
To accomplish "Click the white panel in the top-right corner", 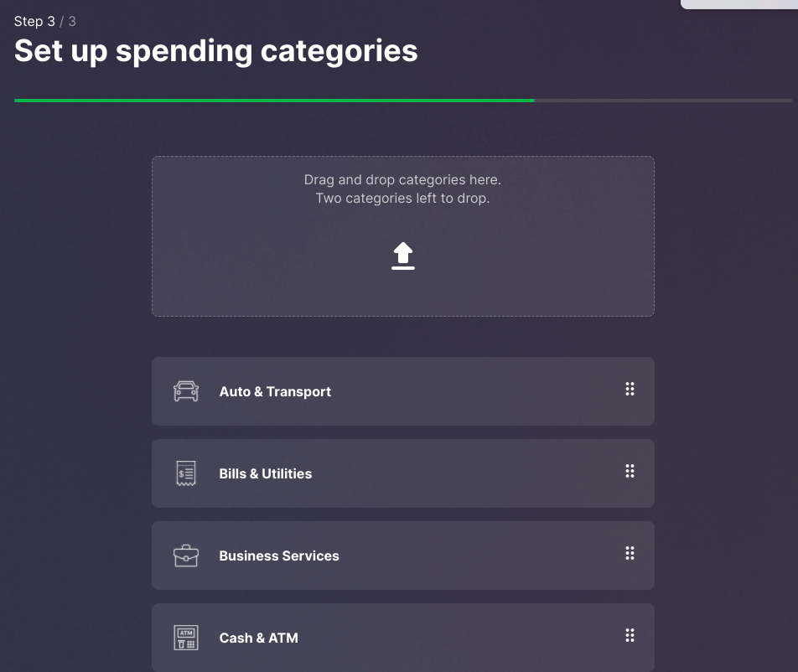I will (x=739, y=4).
